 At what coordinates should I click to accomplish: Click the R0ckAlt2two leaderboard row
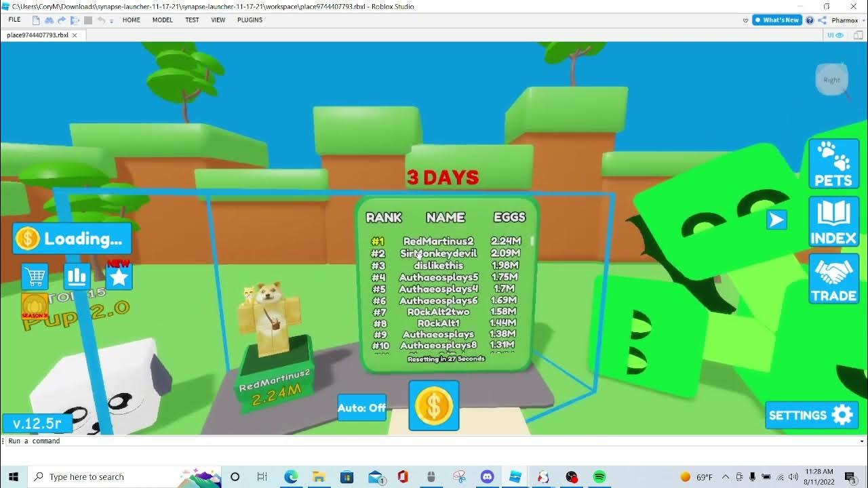[446, 312]
